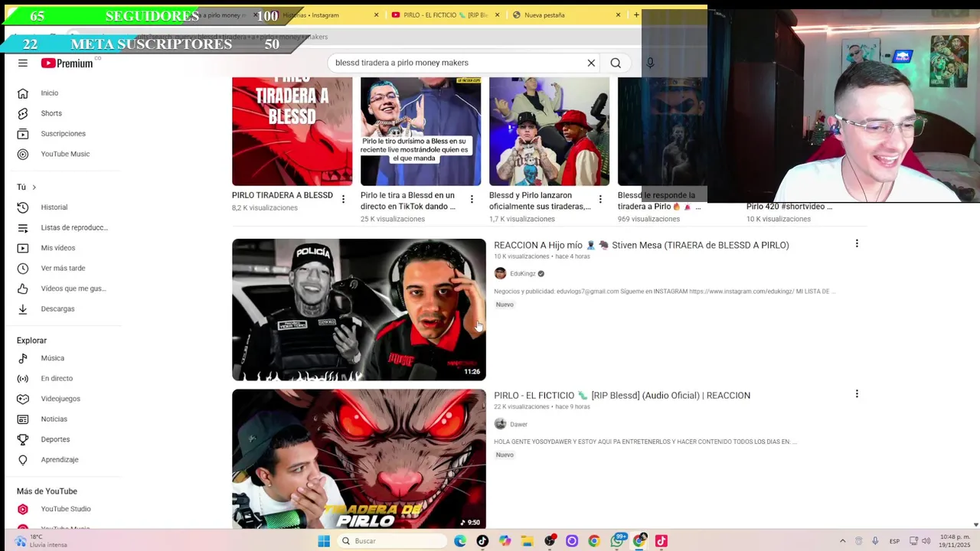Open the YouTube hamburger guide menu
Image resolution: width=980 pixels, height=551 pixels.
point(23,63)
